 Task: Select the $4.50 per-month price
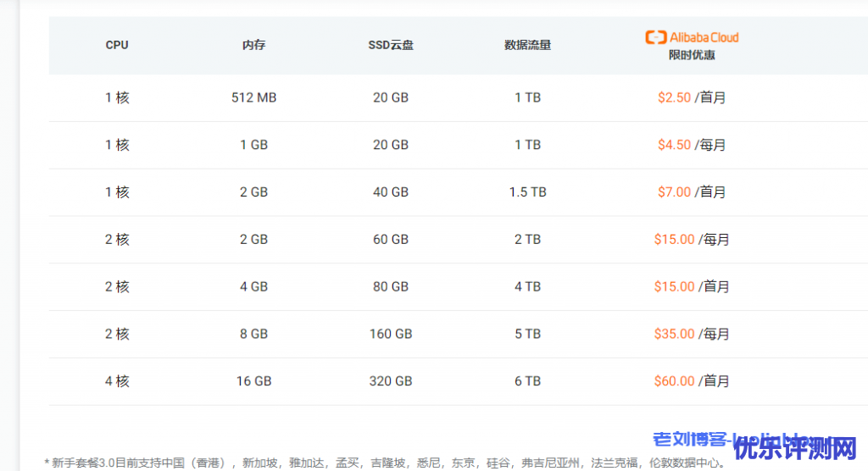(x=674, y=145)
